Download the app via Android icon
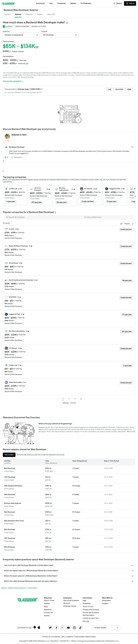The width and height of the screenshot is (138, 644). (x=35, y=627)
